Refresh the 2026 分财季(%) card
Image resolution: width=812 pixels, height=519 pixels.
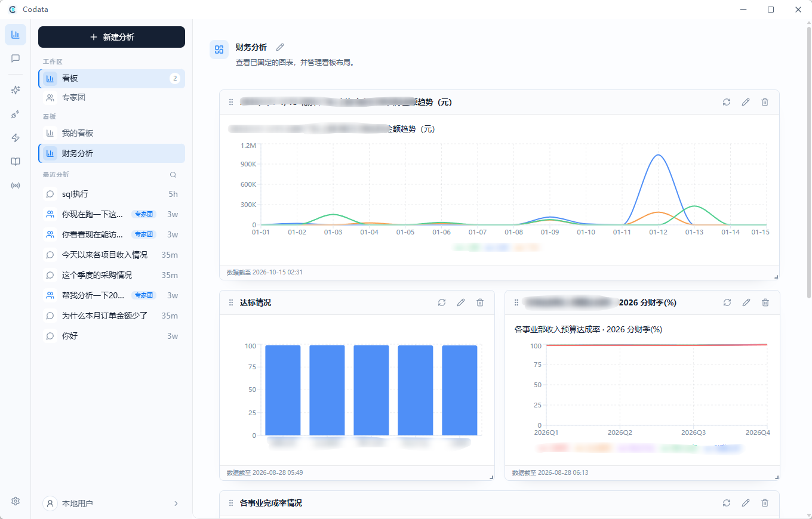[x=727, y=302]
